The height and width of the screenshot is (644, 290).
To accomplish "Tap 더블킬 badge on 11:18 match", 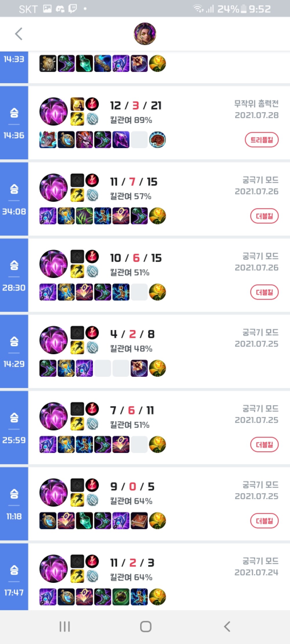I will coord(264,521).
